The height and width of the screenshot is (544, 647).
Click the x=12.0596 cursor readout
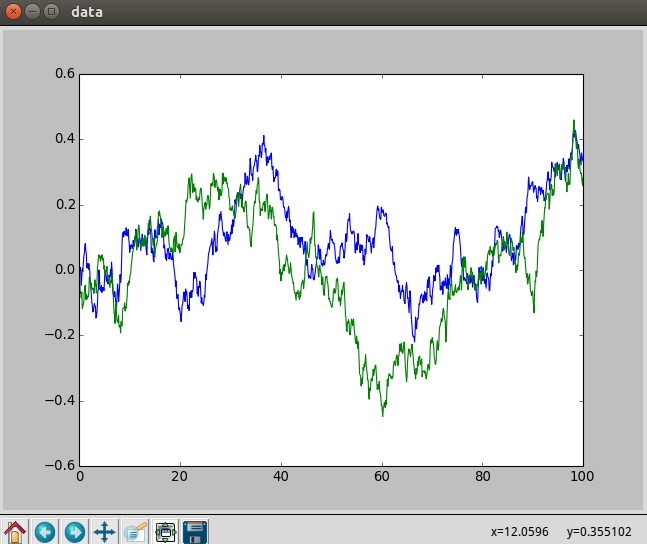pos(519,532)
